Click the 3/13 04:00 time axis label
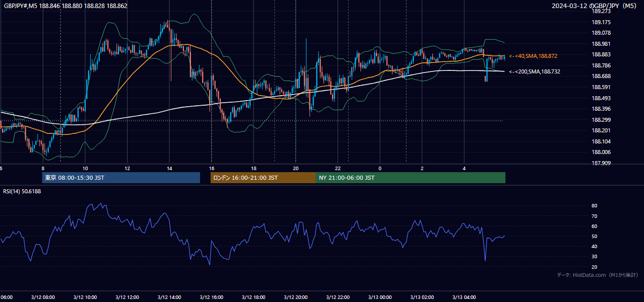Viewport: 644px width, 302px height. (464, 297)
